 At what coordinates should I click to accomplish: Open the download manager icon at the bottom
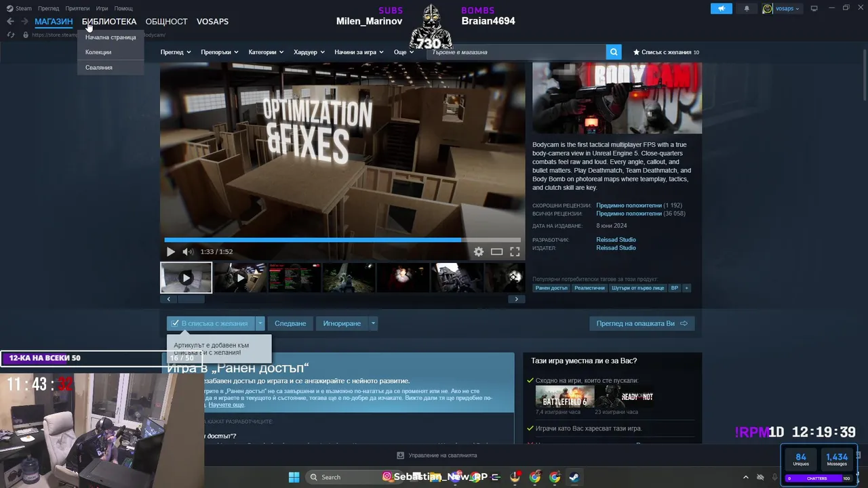(400, 455)
